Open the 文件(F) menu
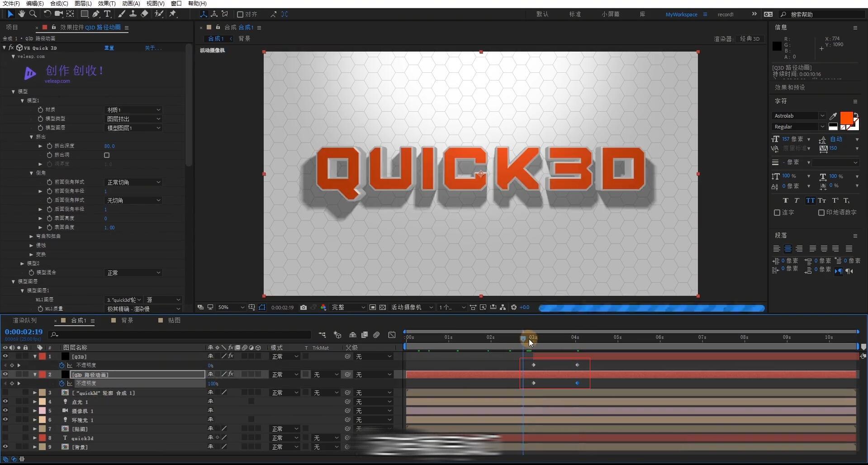The height and width of the screenshot is (465, 868). point(11,4)
